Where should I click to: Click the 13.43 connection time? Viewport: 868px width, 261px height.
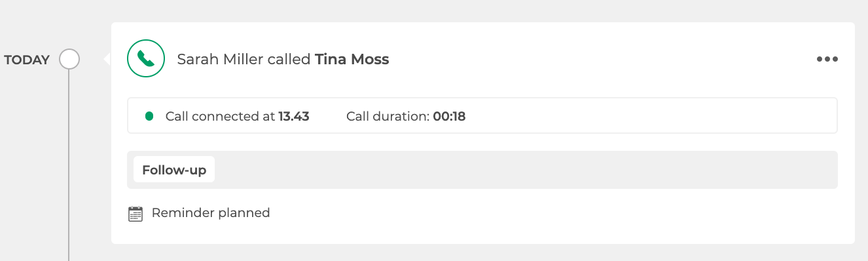coord(294,117)
